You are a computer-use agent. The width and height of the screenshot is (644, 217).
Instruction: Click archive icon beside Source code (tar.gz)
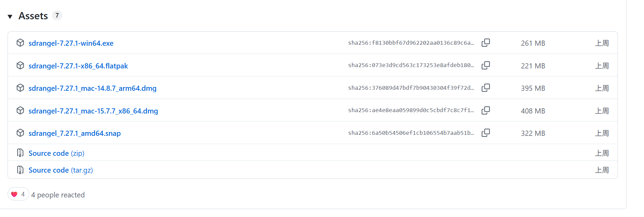tap(20, 170)
